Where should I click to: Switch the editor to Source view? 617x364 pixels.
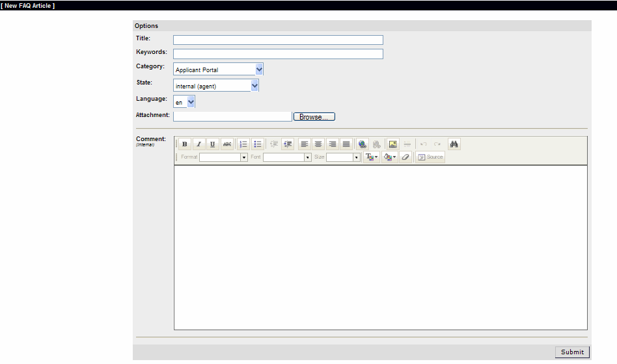pos(430,157)
